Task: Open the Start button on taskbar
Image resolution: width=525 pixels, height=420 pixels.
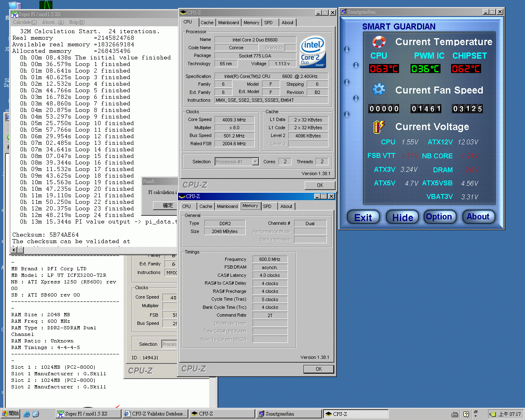Action: (x=11, y=414)
